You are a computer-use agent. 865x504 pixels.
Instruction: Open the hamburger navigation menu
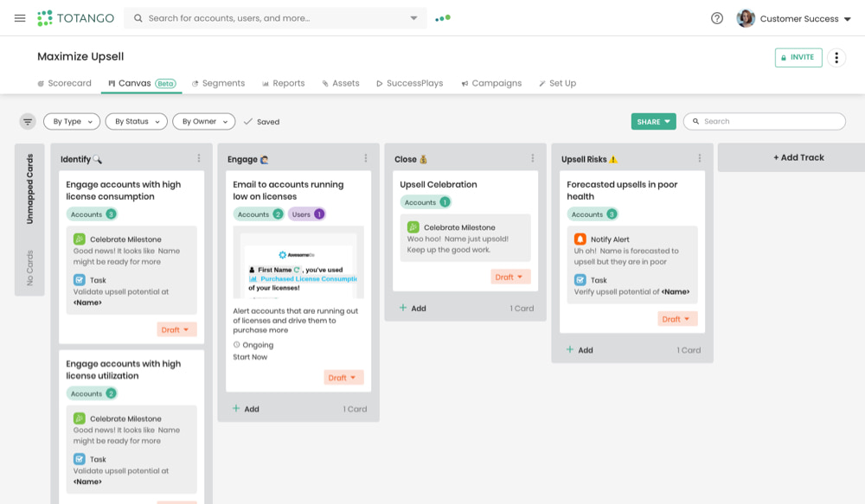(x=20, y=18)
